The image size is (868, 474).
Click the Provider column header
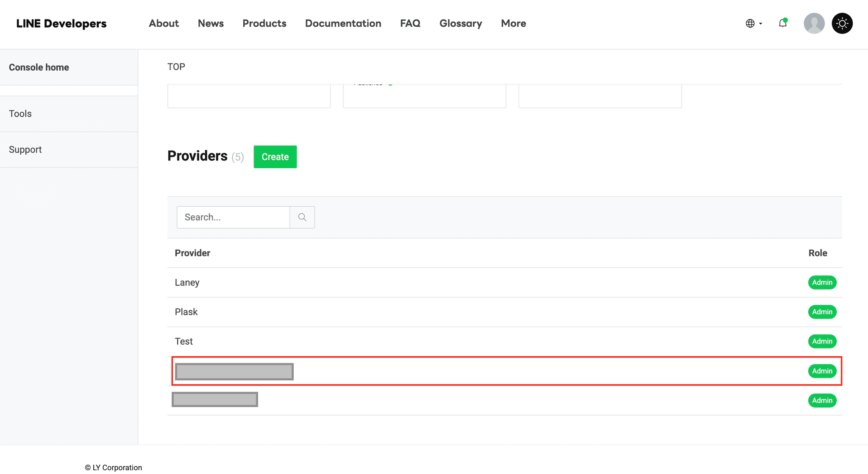[192, 253]
